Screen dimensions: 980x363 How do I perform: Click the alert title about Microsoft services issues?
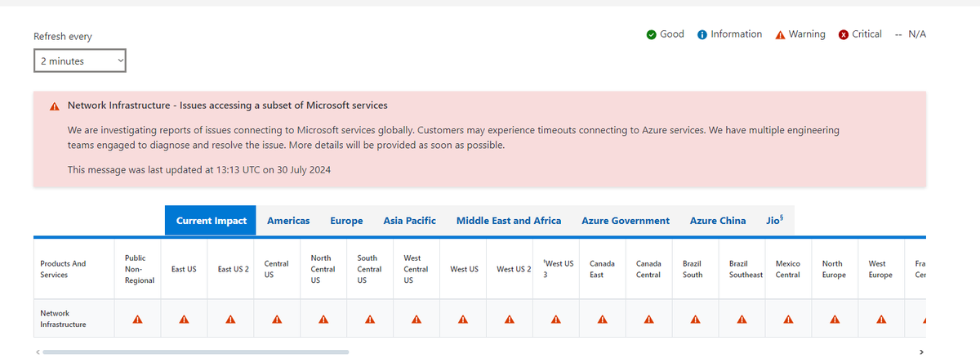pos(228,105)
